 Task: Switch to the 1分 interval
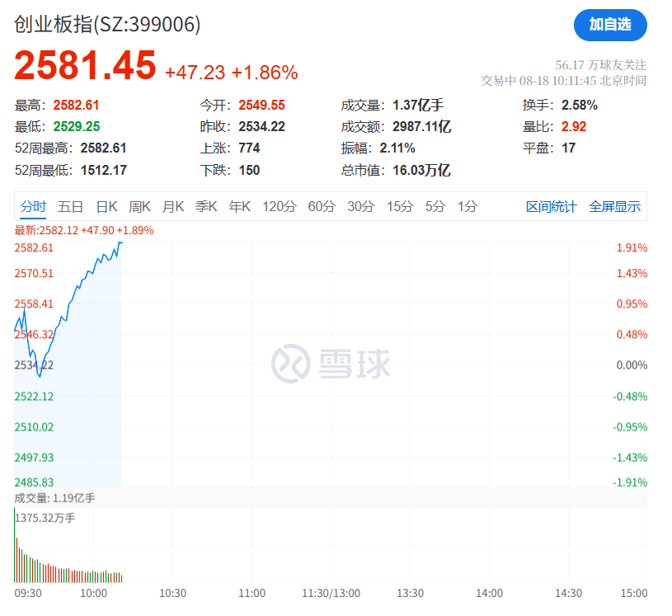468,207
